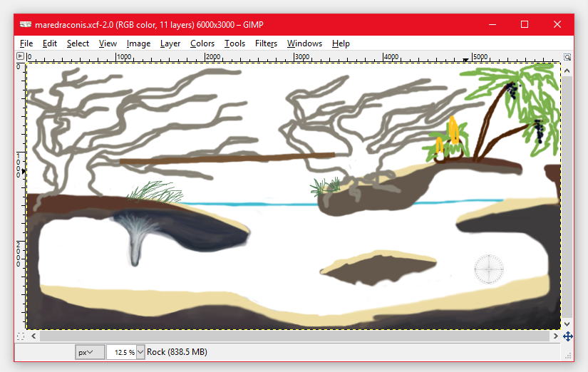Open the image menu arrow button at ruler corner

tap(20, 56)
